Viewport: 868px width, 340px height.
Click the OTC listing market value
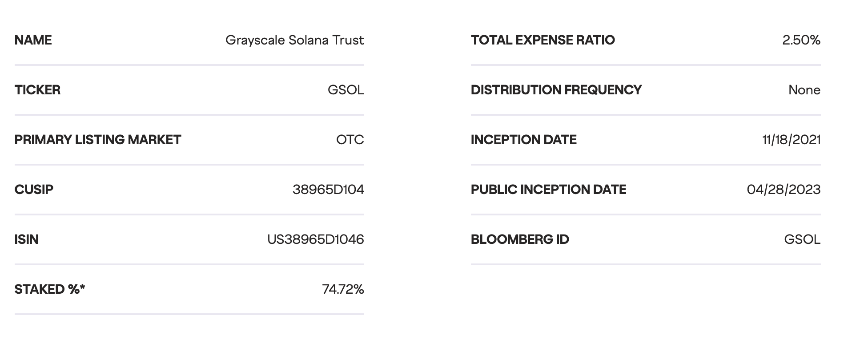(x=350, y=140)
